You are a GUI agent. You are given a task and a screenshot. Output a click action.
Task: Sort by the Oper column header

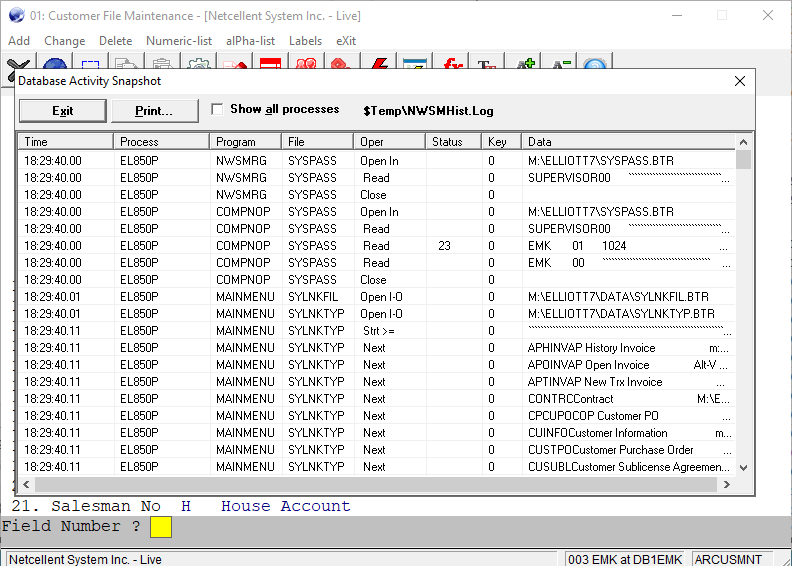[x=389, y=142]
